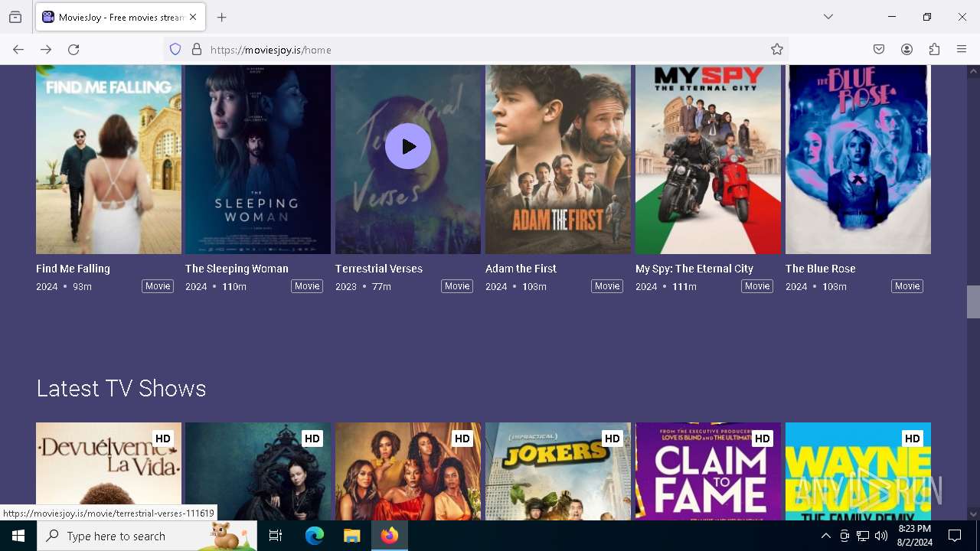Viewport: 980px width, 551px height.
Task: Open the network status tray icon
Action: pos(863,536)
